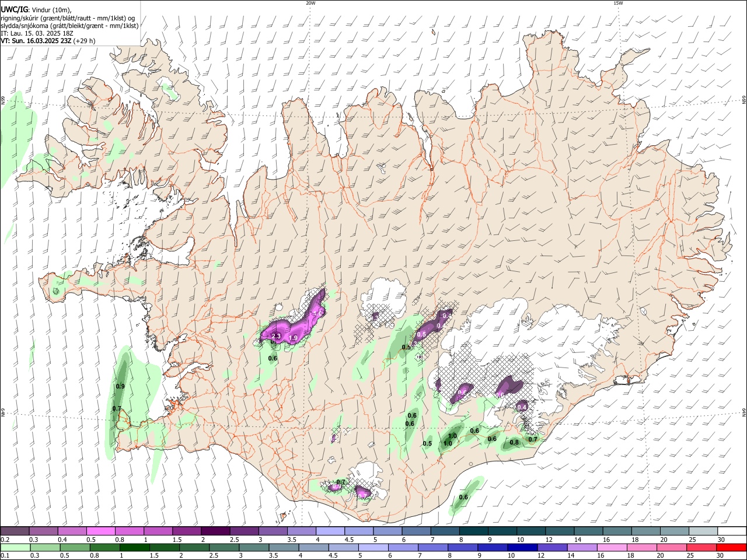Click the top-row legend swatch between 1.5 and 2
The width and height of the screenshot is (747, 560).
coord(187,531)
